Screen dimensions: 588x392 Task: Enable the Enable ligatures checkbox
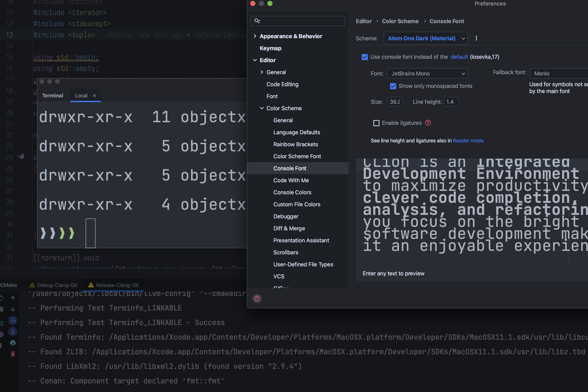[376, 123]
